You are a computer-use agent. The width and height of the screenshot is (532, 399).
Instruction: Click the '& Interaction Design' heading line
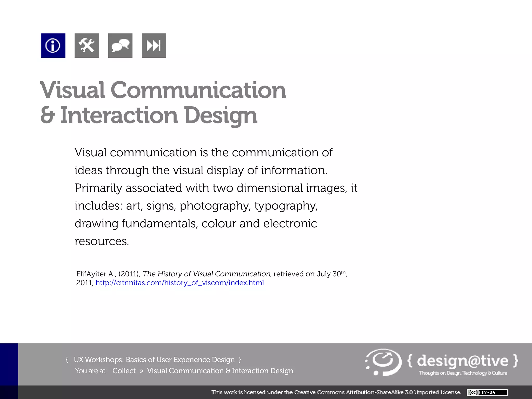(x=149, y=115)
